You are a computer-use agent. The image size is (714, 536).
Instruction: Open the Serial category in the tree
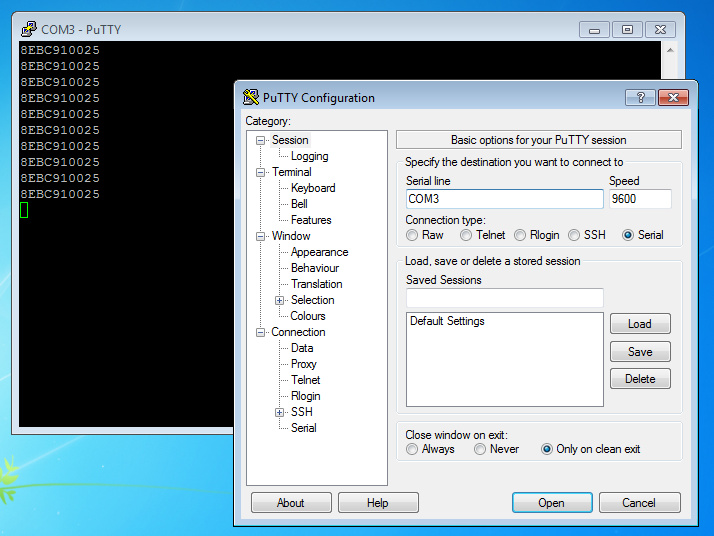click(304, 428)
